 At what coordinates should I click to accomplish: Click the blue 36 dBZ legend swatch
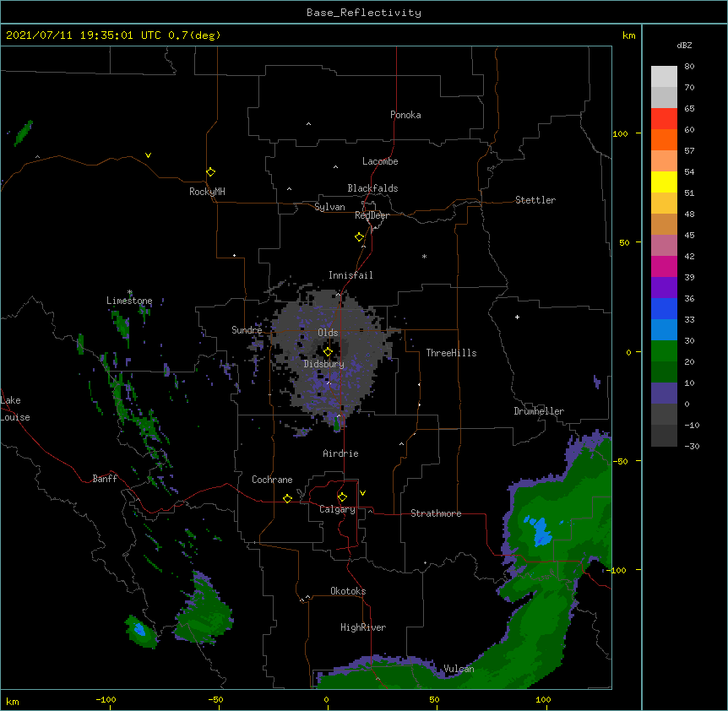tap(664, 309)
